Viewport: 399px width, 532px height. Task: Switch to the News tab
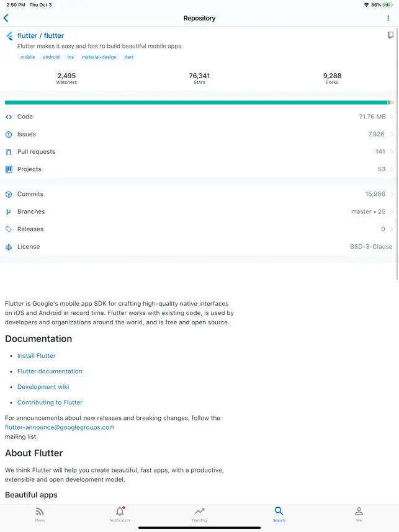(40, 514)
